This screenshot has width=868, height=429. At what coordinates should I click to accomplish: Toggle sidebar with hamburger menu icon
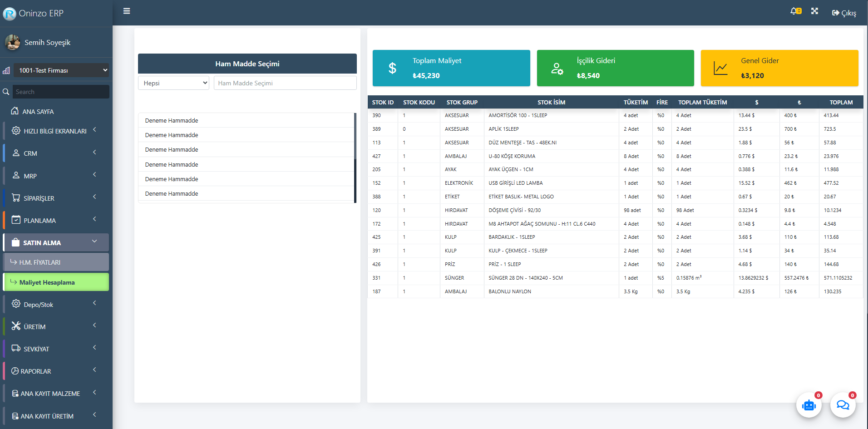(x=127, y=11)
